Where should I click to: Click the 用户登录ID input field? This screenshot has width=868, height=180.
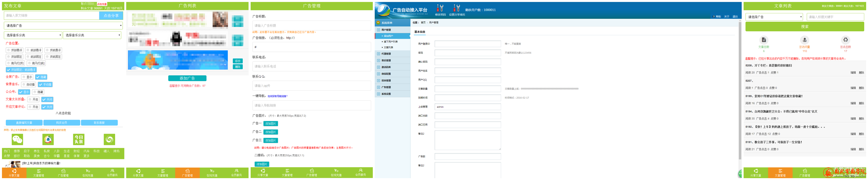click(x=468, y=44)
